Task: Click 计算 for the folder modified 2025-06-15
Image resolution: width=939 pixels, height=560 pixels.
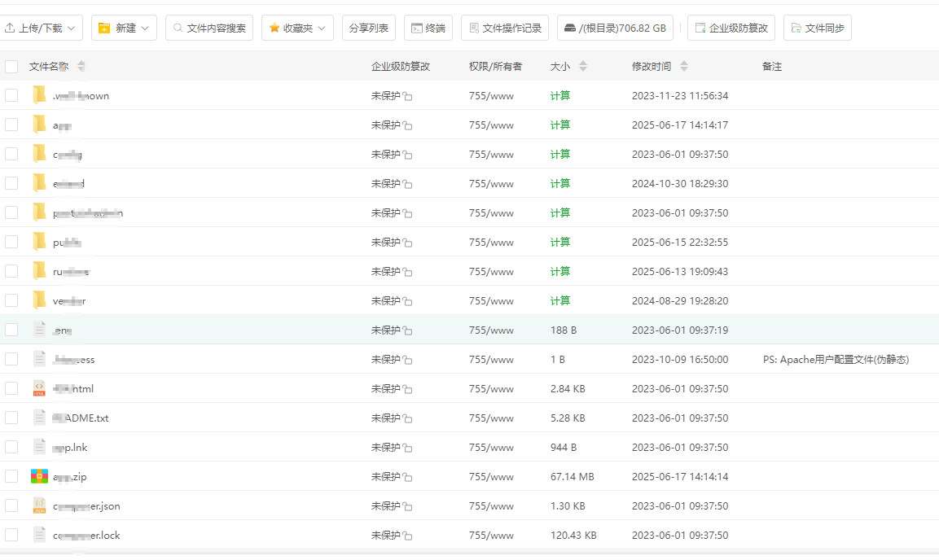Action: tap(560, 242)
